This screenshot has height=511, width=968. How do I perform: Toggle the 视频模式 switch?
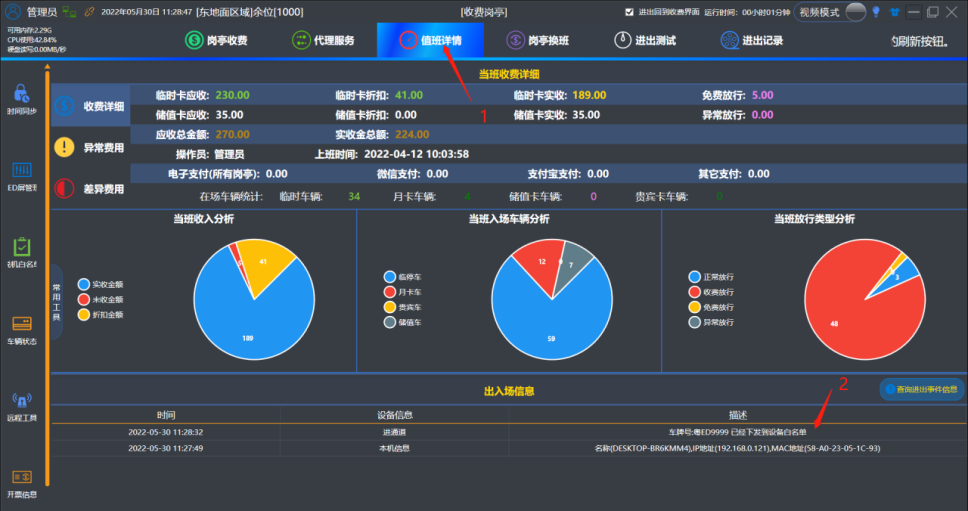(x=855, y=12)
